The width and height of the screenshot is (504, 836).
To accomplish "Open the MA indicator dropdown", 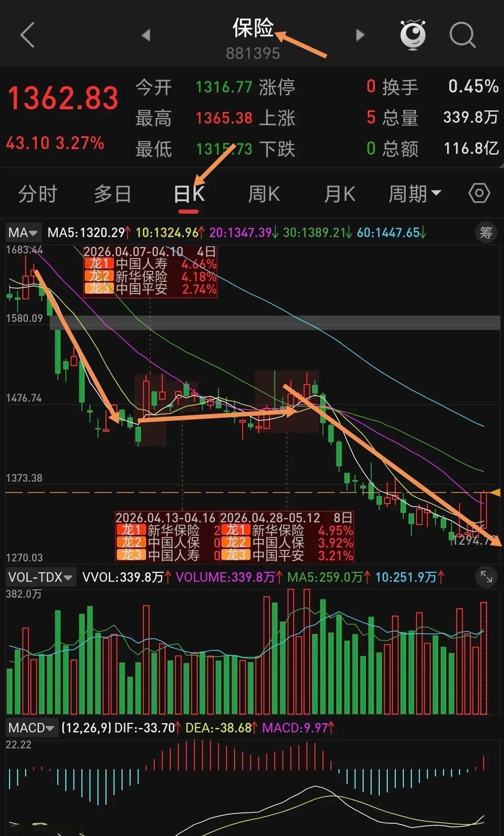I will tap(23, 232).
